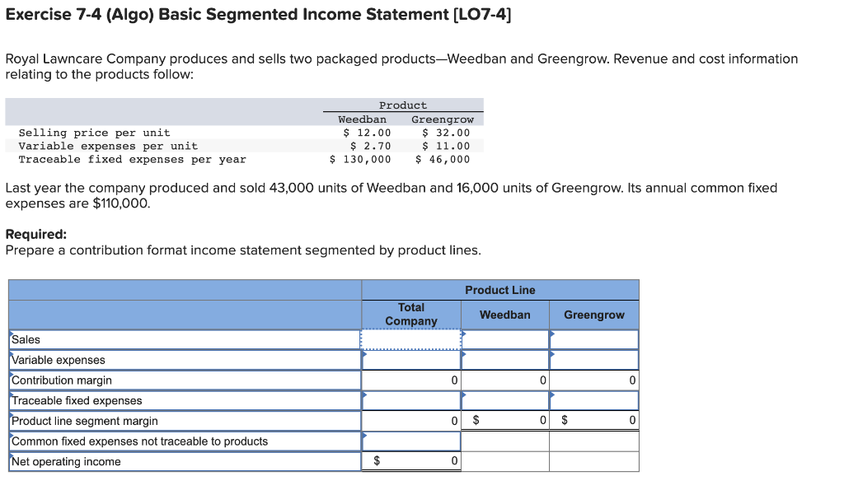Click 'Selling price per unit' row label
The height and width of the screenshot is (504, 844).
(94, 133)
